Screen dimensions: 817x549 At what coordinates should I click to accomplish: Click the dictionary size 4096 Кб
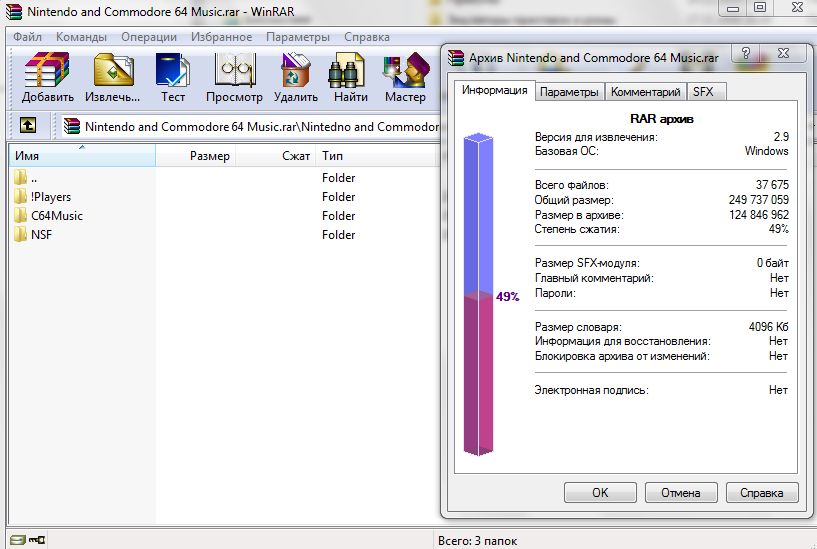click(x=769, y=327)
